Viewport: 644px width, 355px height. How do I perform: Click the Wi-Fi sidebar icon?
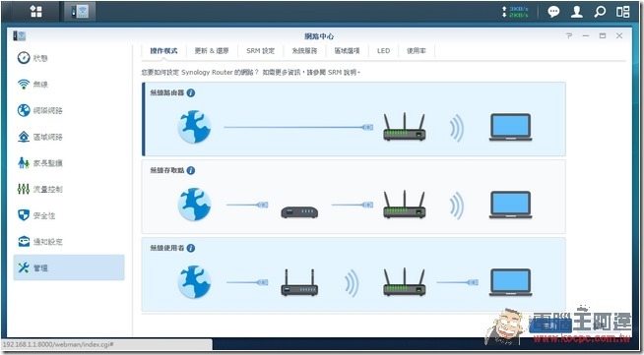click(24, 84)
